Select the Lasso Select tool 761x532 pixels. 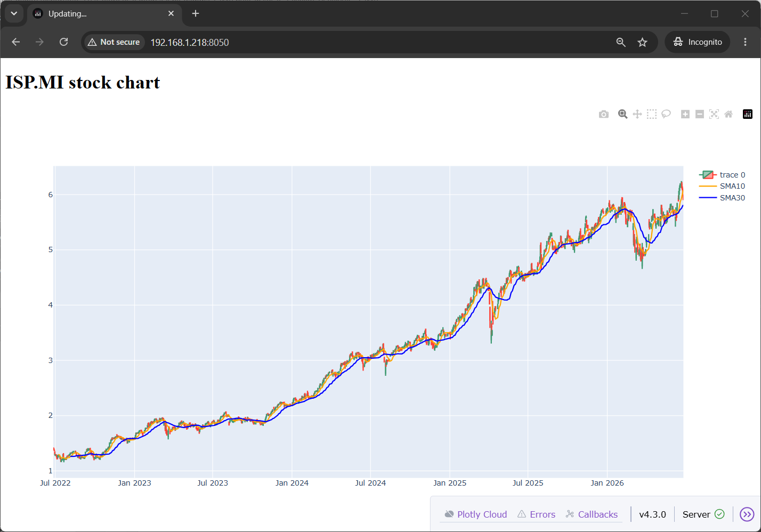(666, 114)
